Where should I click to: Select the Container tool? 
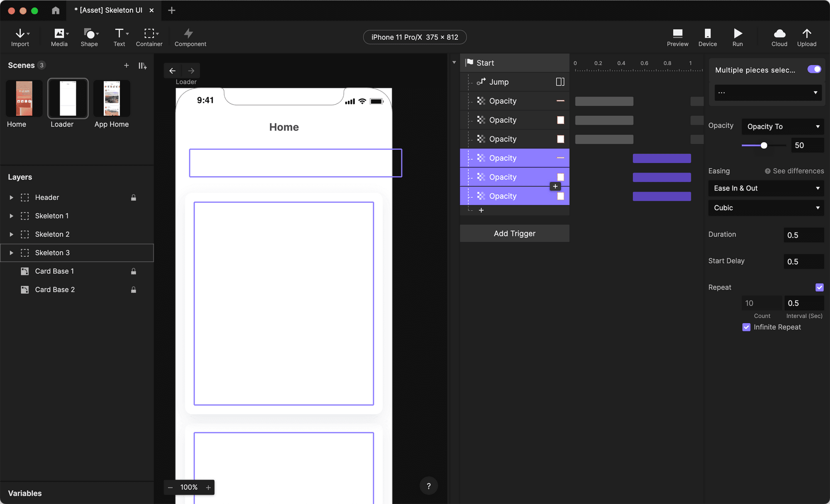coord(149,37)
